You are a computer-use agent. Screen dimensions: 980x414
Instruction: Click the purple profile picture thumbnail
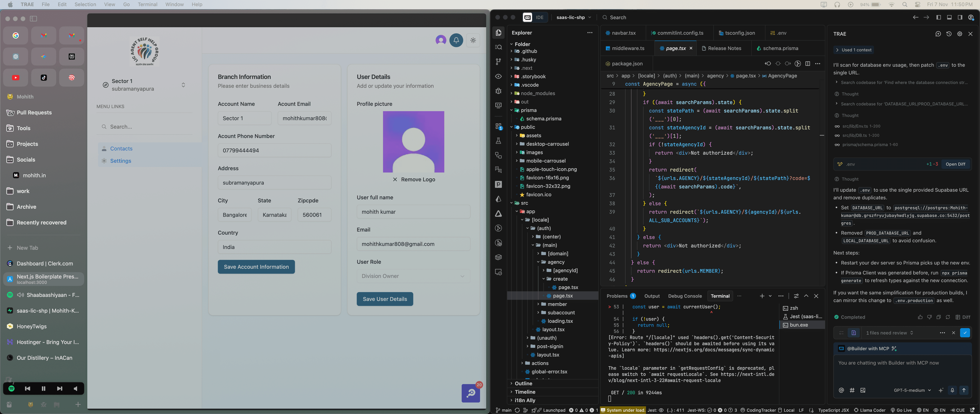tap(413, 142)
